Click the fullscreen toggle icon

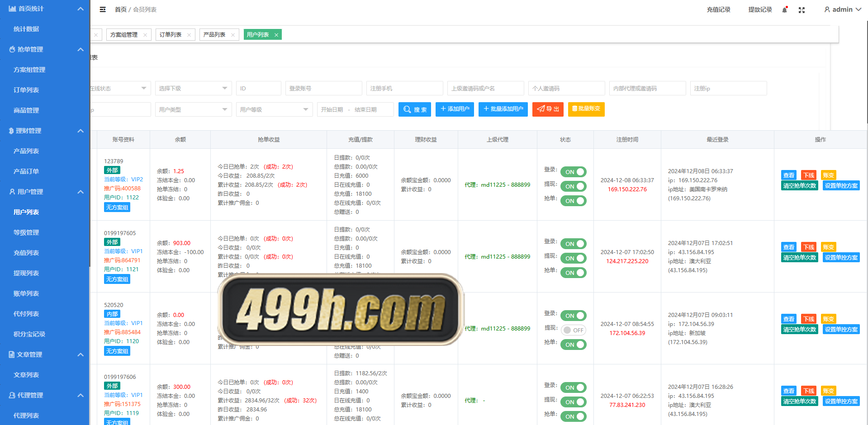point(802,10)
